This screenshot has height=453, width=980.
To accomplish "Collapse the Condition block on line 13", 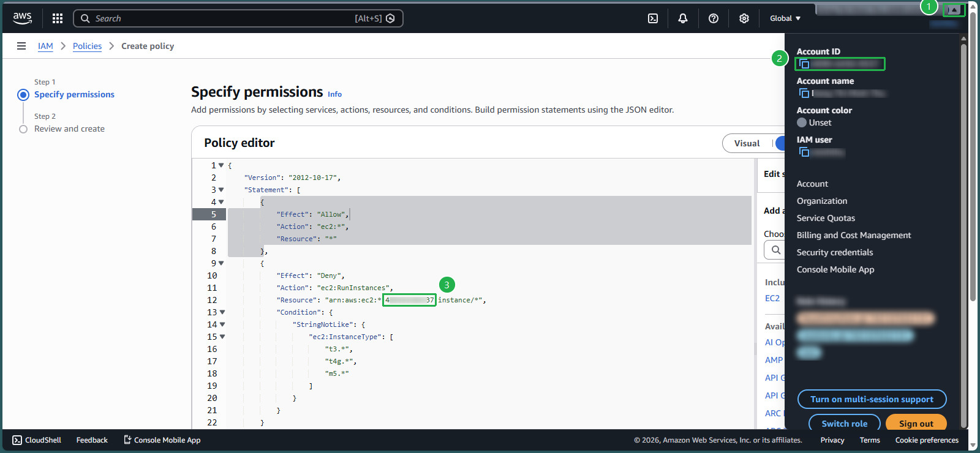I will [222, 312].
